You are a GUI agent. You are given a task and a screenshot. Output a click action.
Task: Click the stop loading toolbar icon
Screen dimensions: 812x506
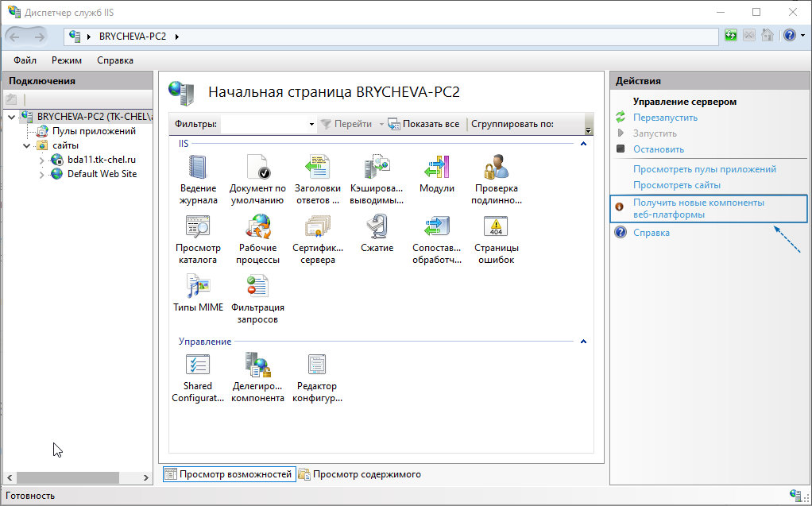click(x=748, y=35)
